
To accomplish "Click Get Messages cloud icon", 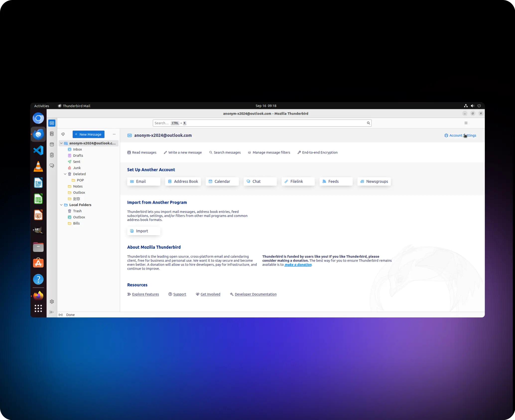I will (x=63, y=134).
